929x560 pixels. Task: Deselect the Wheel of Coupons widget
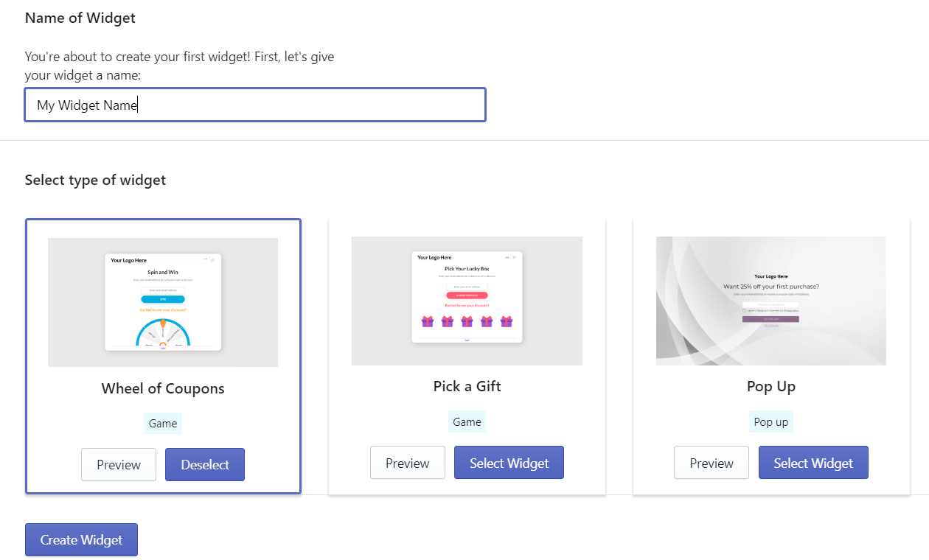(205, 465)
